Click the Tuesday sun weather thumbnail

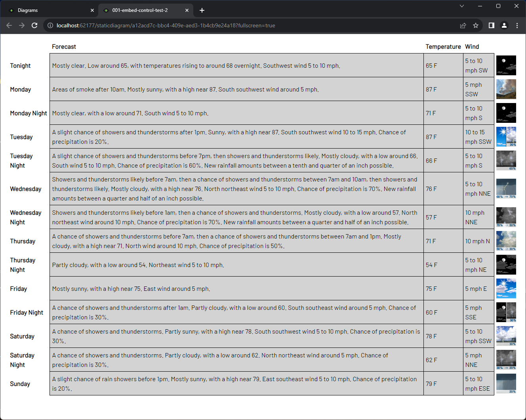[x=506, y=136]
